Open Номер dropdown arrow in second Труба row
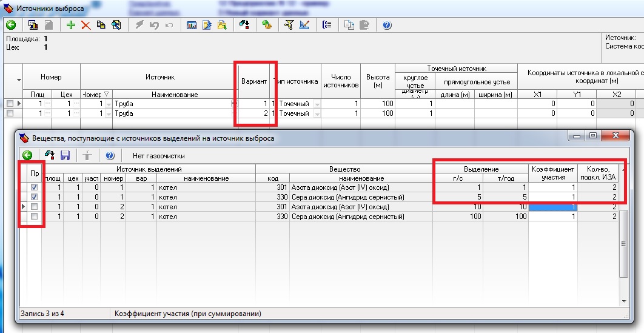Viewport: 644px width, 333px height. tap(109, 113)
